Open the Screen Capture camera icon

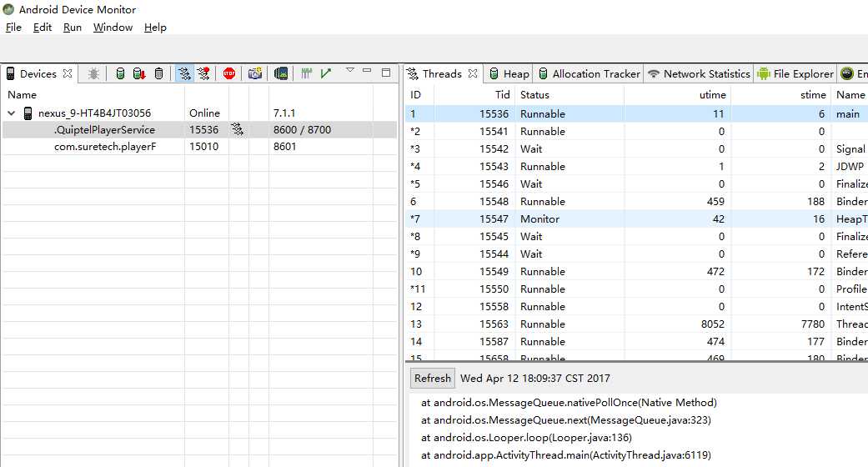click(x=254, y=73)
